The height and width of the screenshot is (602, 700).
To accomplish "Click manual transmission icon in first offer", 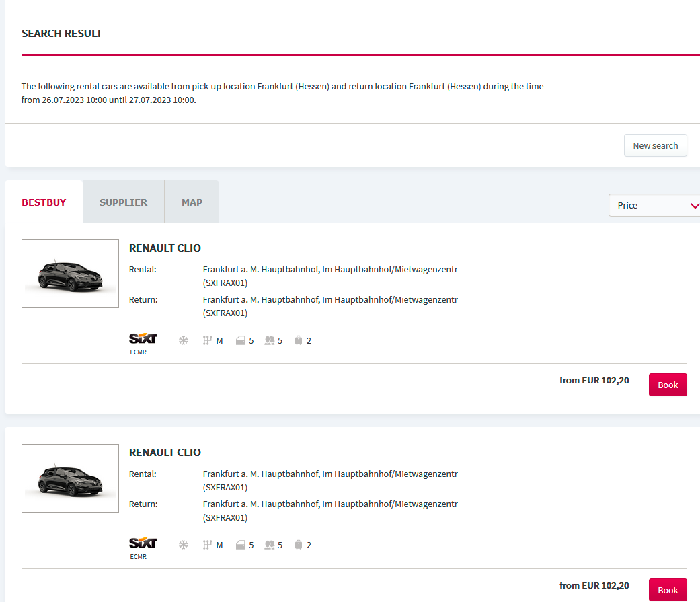I will 207,341.
